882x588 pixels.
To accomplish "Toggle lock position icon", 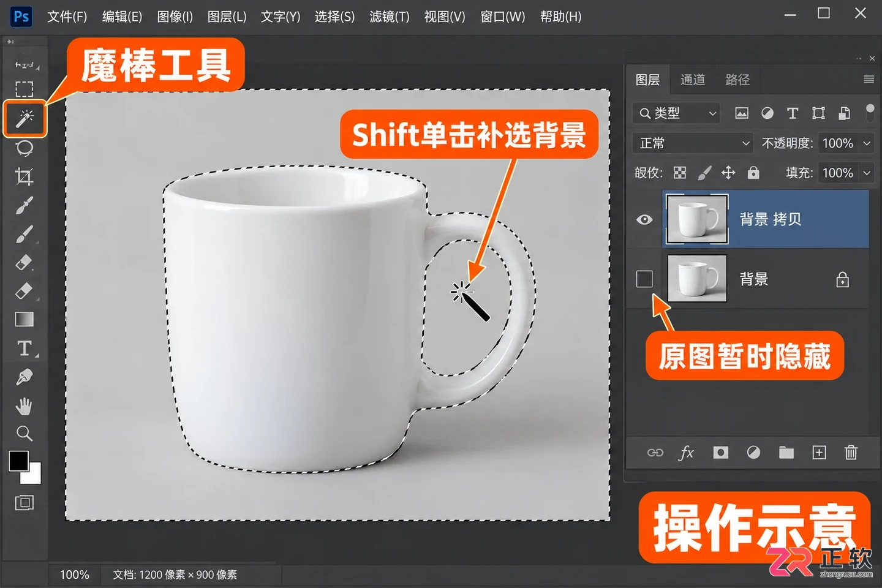I will tap(728, 173).
